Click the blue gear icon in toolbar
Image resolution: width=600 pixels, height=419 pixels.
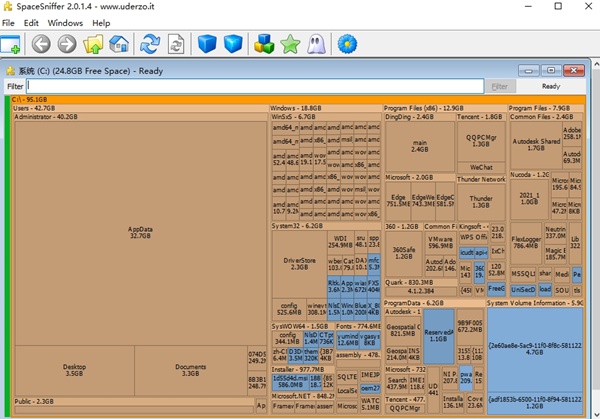[x=347, y=44]
